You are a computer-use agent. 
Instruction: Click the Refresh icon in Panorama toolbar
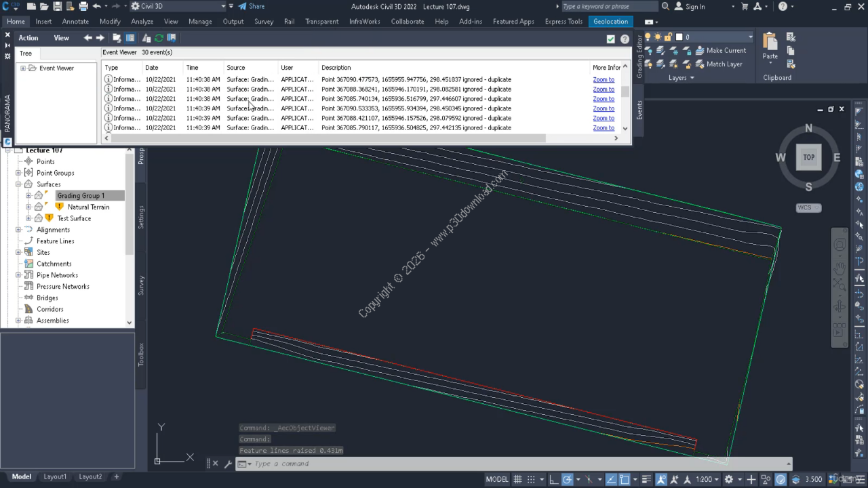tap(159, 38)
